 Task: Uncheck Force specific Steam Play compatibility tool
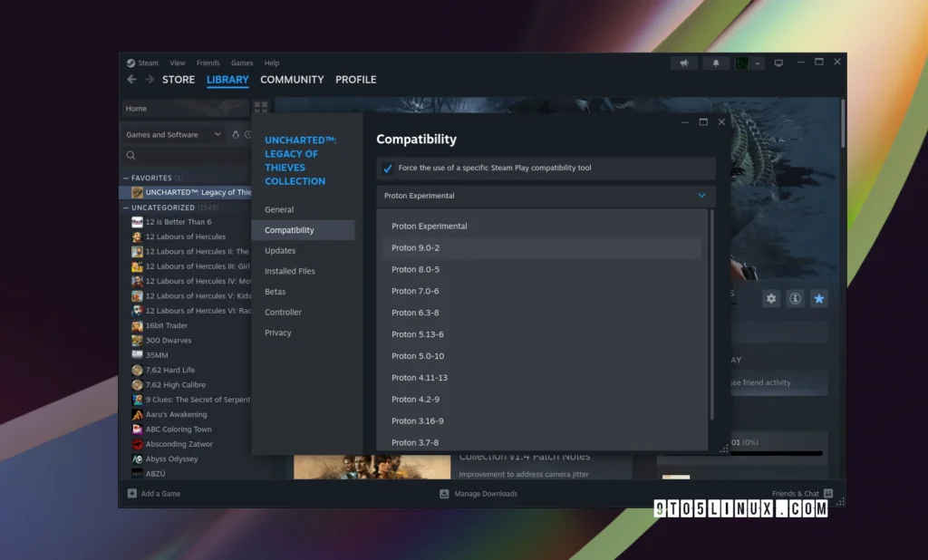pos(388,169)
